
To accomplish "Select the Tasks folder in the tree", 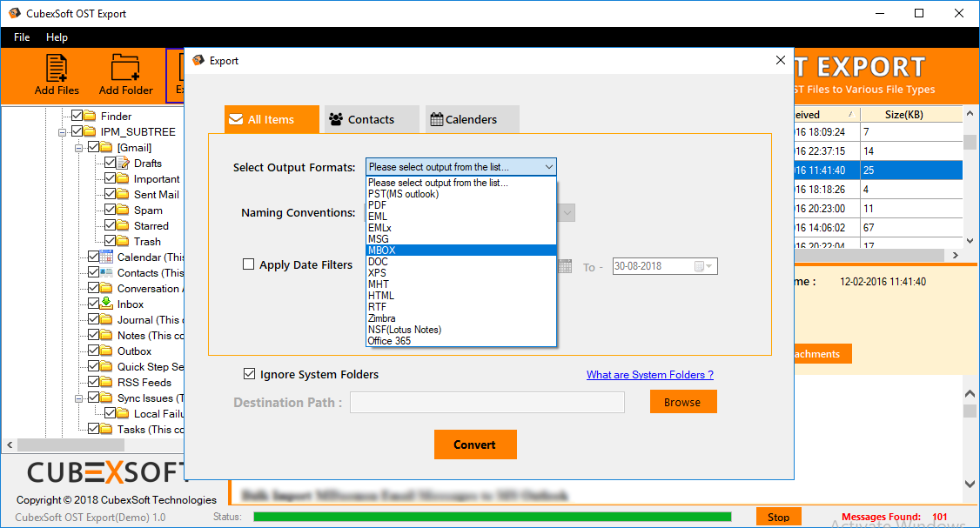I will [x=151, y=430].
